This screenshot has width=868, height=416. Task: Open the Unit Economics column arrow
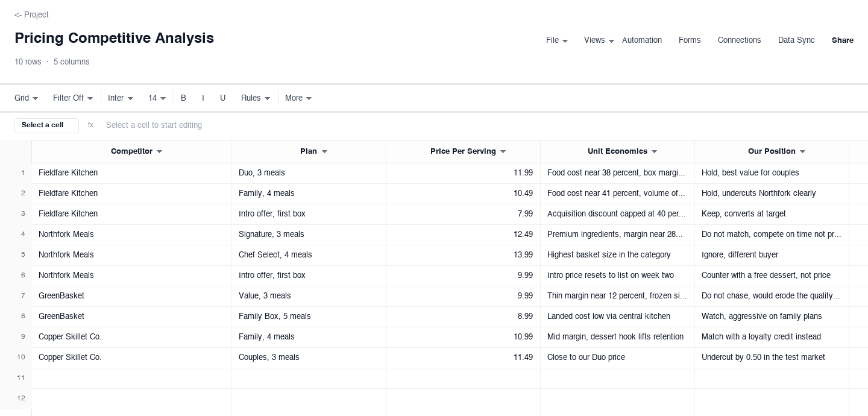click(x=654, y=152)
